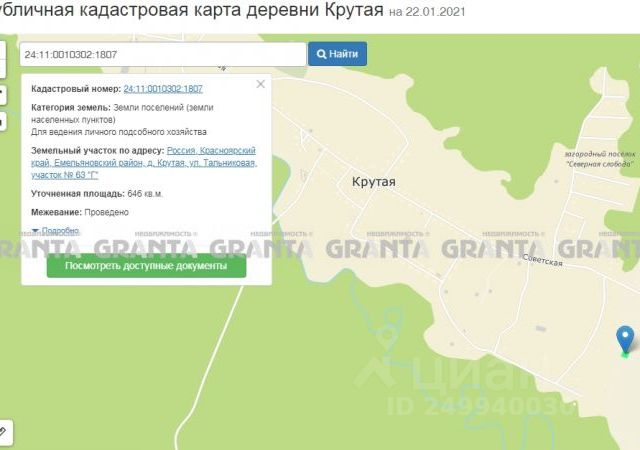Screen dimensions: 640x450
Task: Open the cadastral number 24:11:0010302:1807 link
Action: (162, 89)
